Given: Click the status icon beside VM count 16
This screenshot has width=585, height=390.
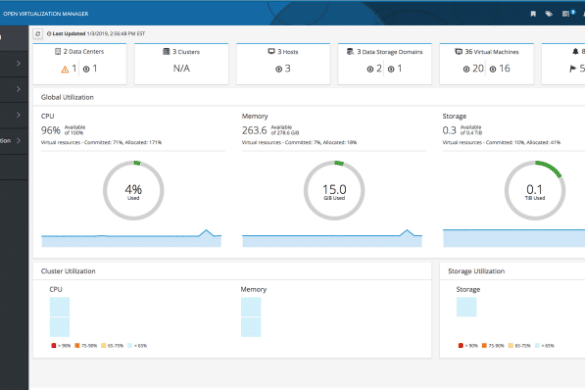Looking at the screenshot, I should [493, 69].
